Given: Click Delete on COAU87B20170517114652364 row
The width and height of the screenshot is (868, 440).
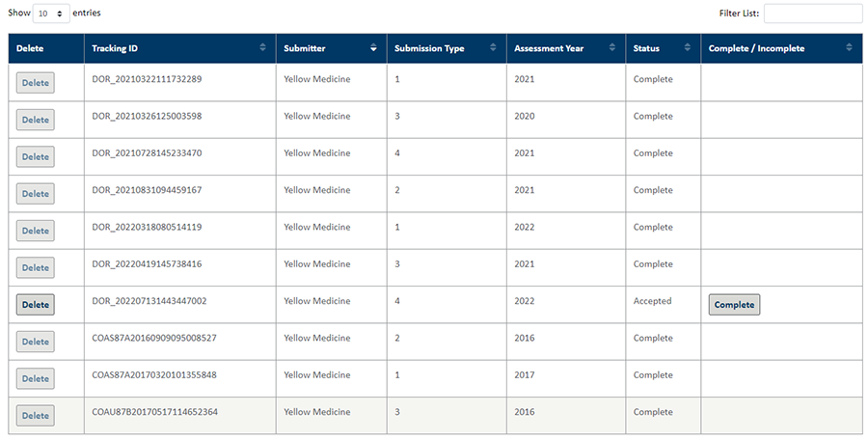Looking at the screenshot, I should click(x=36, y=416).
